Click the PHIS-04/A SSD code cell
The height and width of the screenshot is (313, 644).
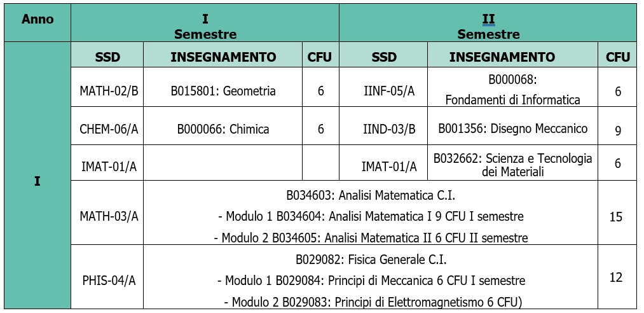tap(108, 277)
